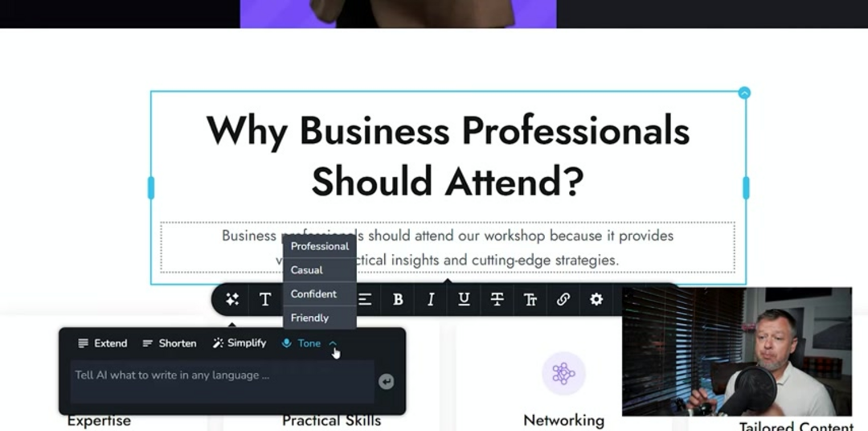
Task: Click the AI prompt text field
Action: (217, 376)
